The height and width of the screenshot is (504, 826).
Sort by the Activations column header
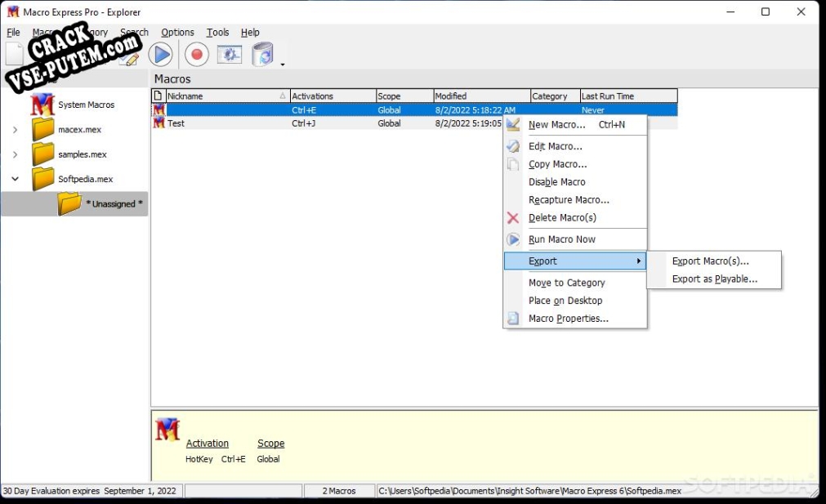pos(333,96)
